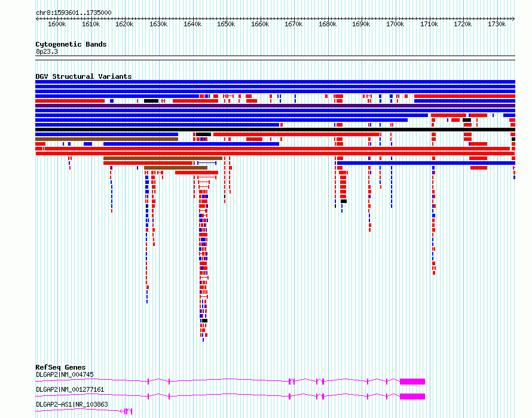Click the brown variant spanning 1614k to 1649k
Screen dimensions: 532x418
(163, 158)
